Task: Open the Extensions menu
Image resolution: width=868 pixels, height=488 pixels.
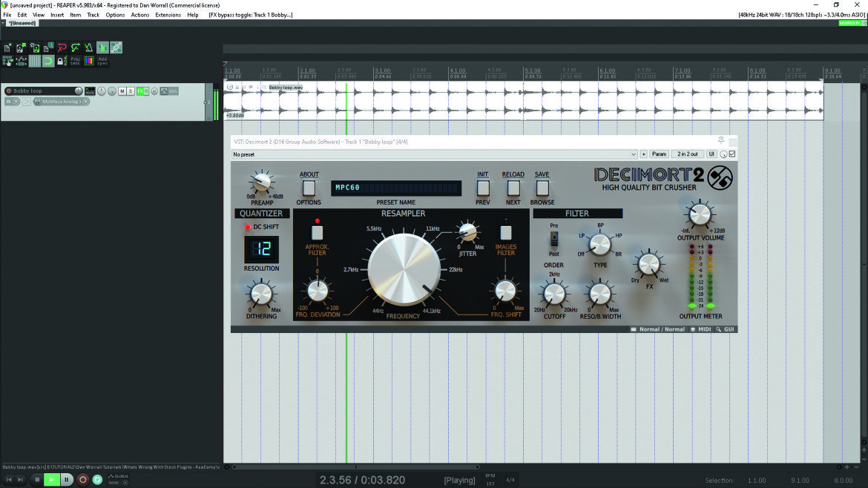Action: pyautogui.click(x=168, y=15)
